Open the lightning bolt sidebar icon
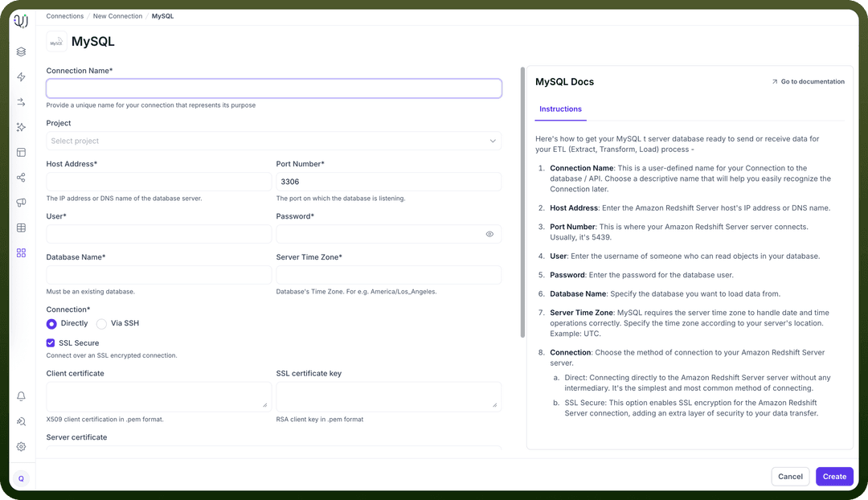The height and width of the screenshot is (500, 868). [x=21, y=77]
